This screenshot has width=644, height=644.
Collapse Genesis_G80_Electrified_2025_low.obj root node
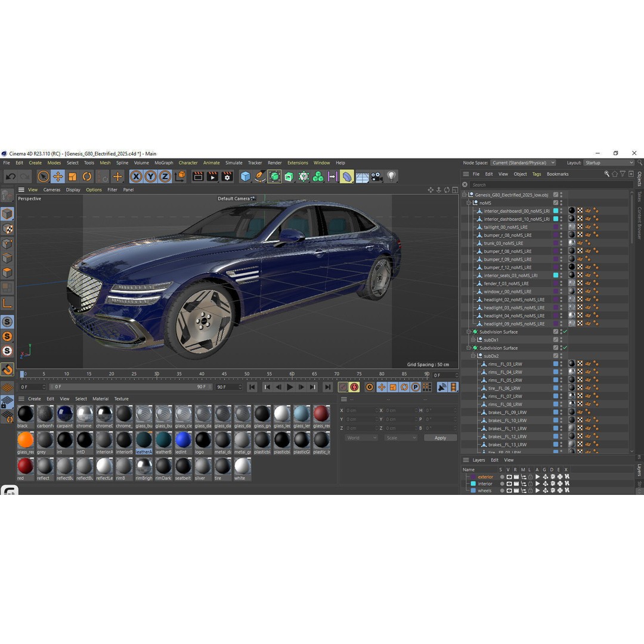point(465,194)
